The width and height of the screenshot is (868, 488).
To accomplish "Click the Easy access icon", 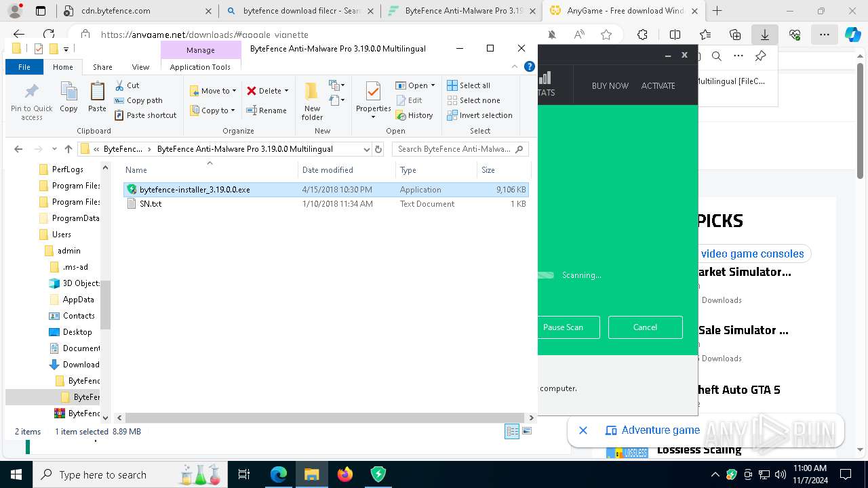I will click(336, 100).
